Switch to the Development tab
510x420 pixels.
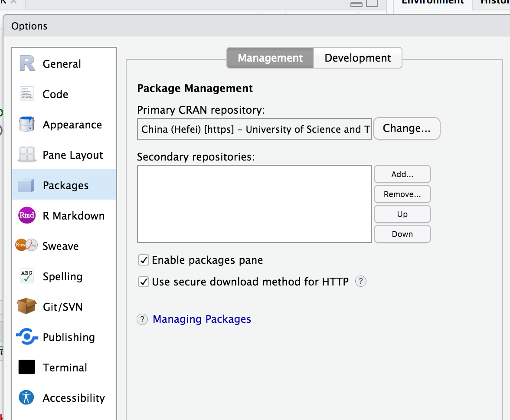coord(357,58)
